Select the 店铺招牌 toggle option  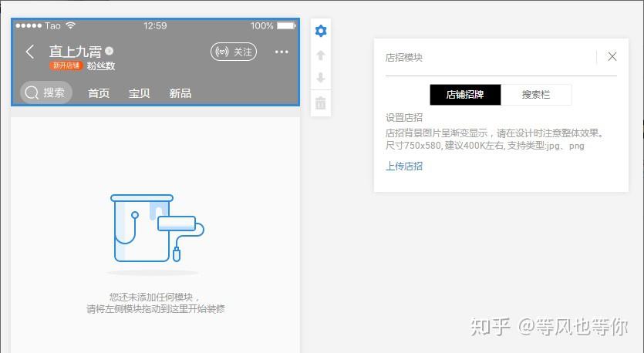pyautogui.click(x=465, y=95)
